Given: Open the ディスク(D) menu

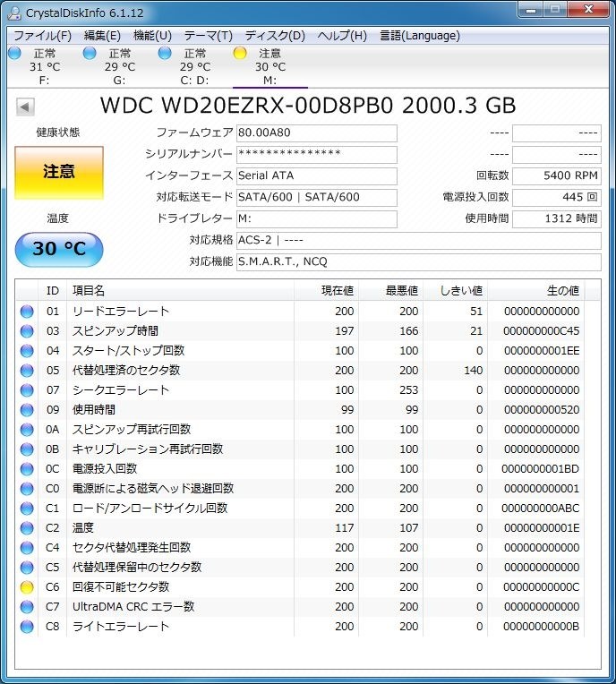Looking at the screenshot, I should coord(275,36).
